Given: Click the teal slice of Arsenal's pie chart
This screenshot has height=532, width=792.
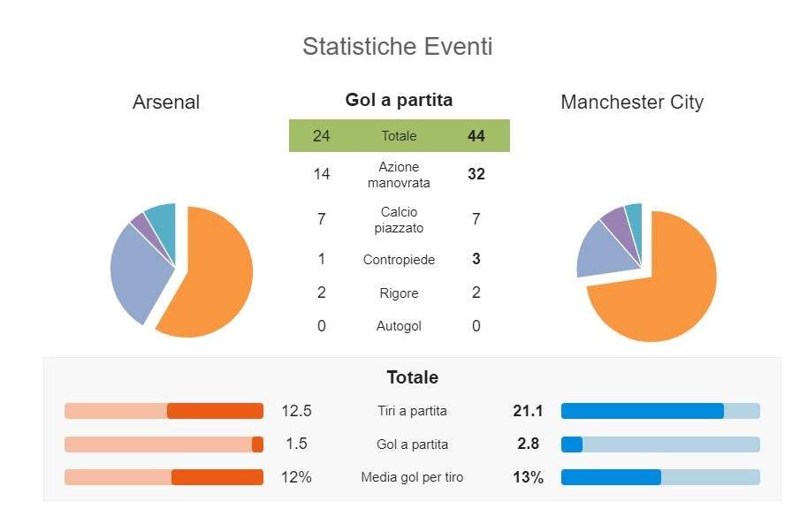Looking at the screenshot, I should (163, 217).
